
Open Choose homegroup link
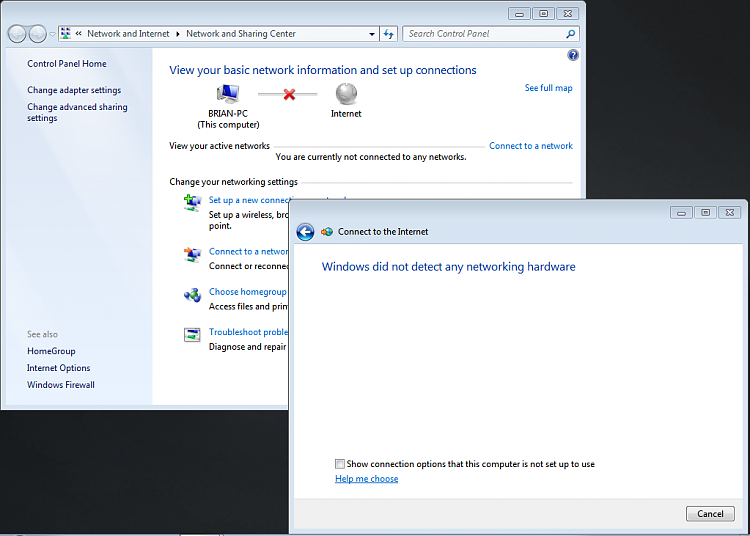click(x=248, y=292)
